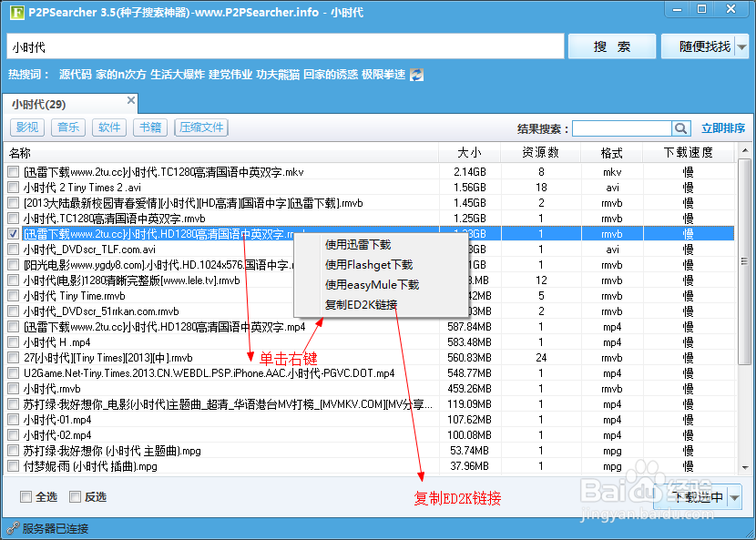Maximize the P2PSearcher window
This screenshot has height=540, width=756.
click(701, 9)
